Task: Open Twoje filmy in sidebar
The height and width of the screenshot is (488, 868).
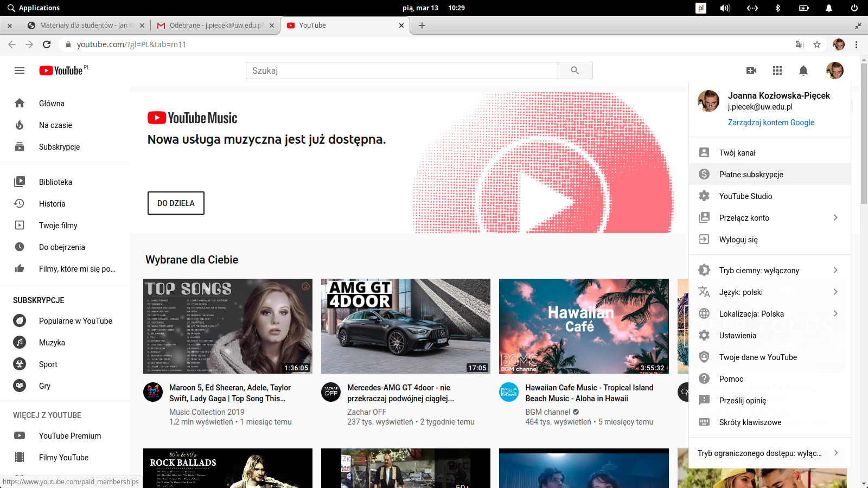Action: click(x=65, y=226)
